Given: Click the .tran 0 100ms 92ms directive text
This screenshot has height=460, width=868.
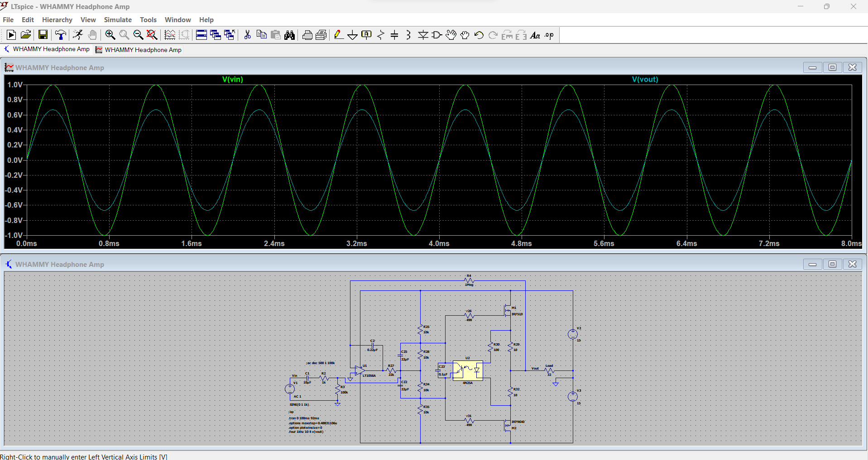Looking at the screenshot, I should point(304,418).
